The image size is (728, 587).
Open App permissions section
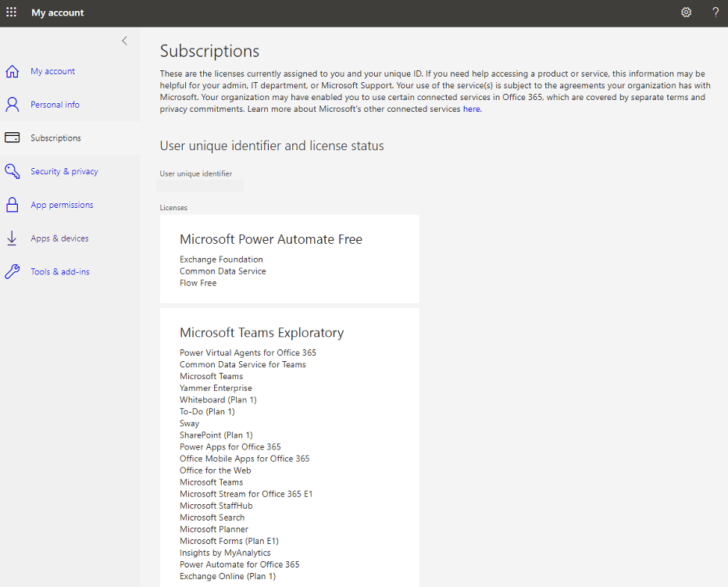pyautogui.click(x=62, y=205)
